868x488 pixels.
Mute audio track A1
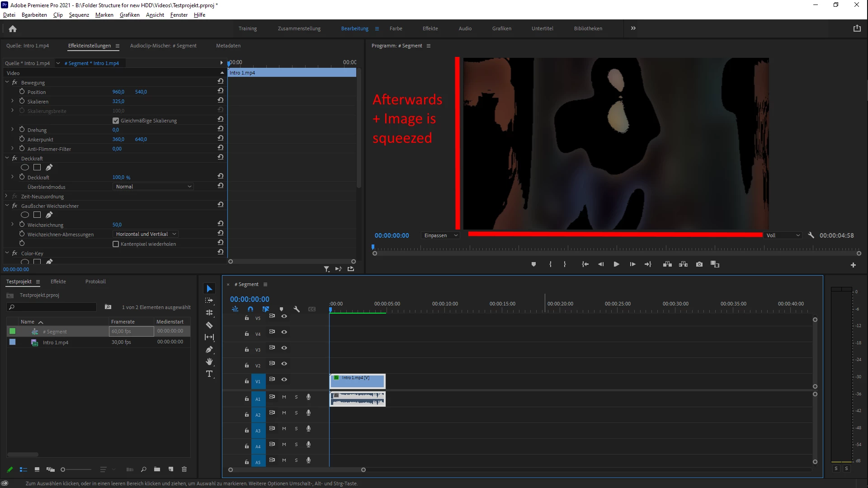point(284,397)
